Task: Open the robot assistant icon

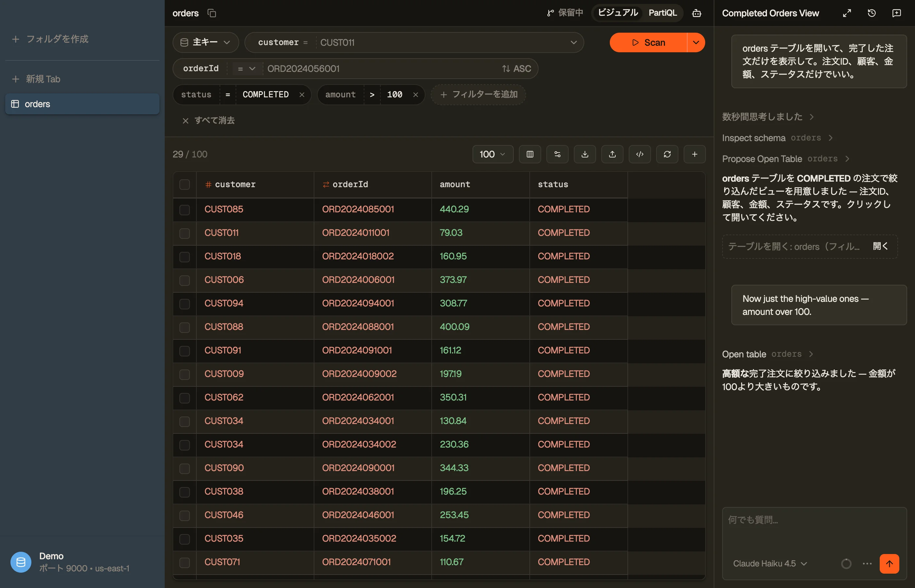Action: point(697,13)
